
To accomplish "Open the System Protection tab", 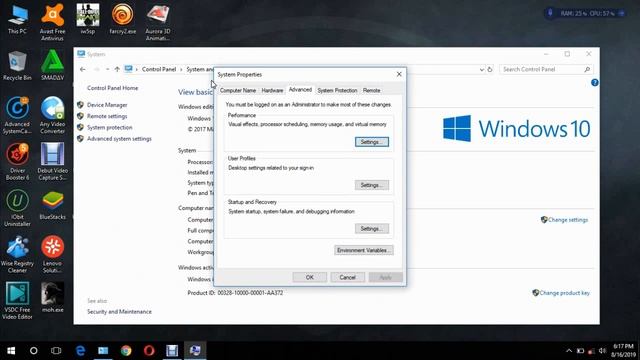I will coord(337,91).
